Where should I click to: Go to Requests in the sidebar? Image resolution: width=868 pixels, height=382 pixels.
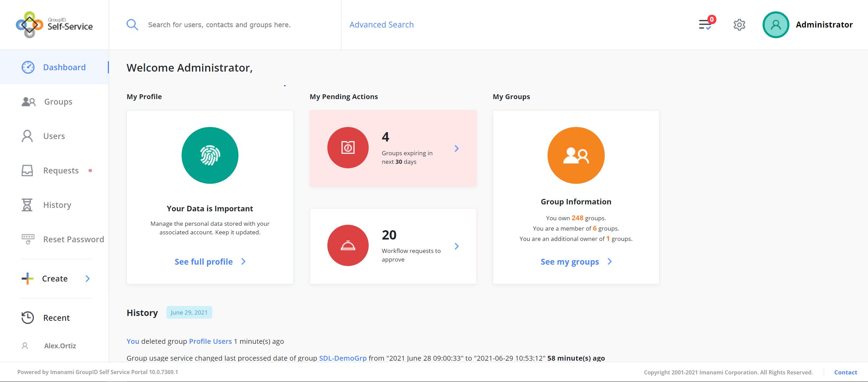(61, 171)
